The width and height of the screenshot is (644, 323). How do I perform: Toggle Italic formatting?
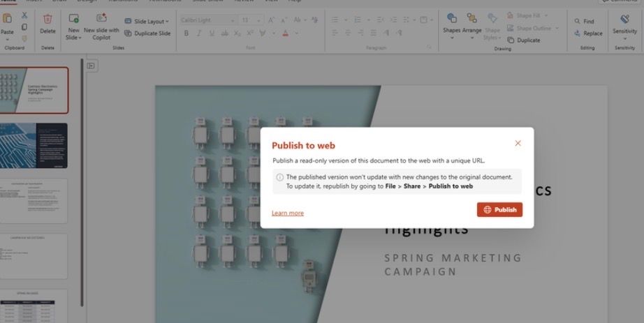pos(199,33)
